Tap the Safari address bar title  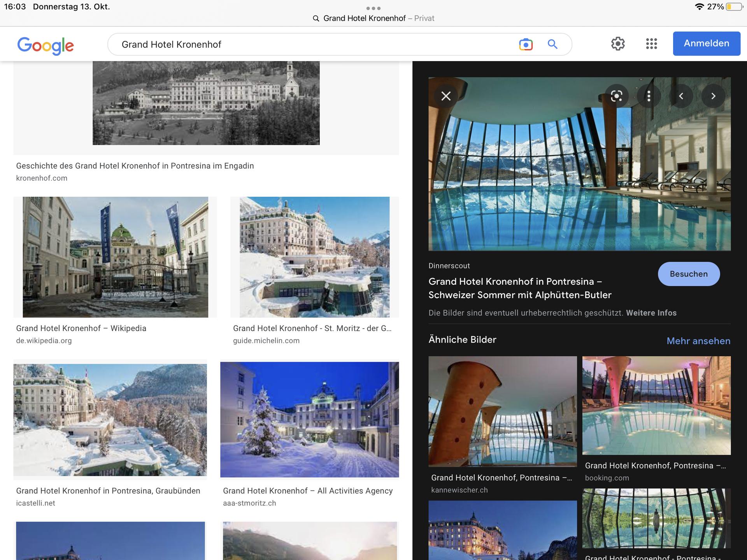tap(379, 18)
